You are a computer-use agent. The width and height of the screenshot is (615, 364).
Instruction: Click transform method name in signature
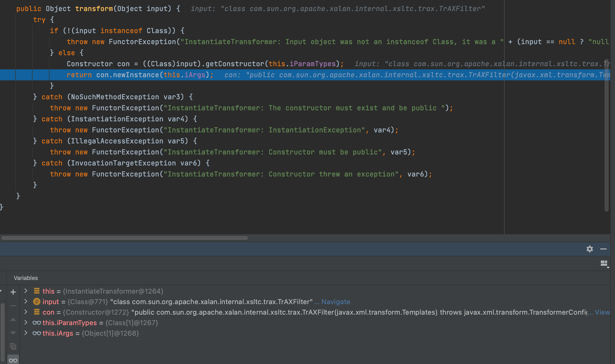(x=94, y=9)
